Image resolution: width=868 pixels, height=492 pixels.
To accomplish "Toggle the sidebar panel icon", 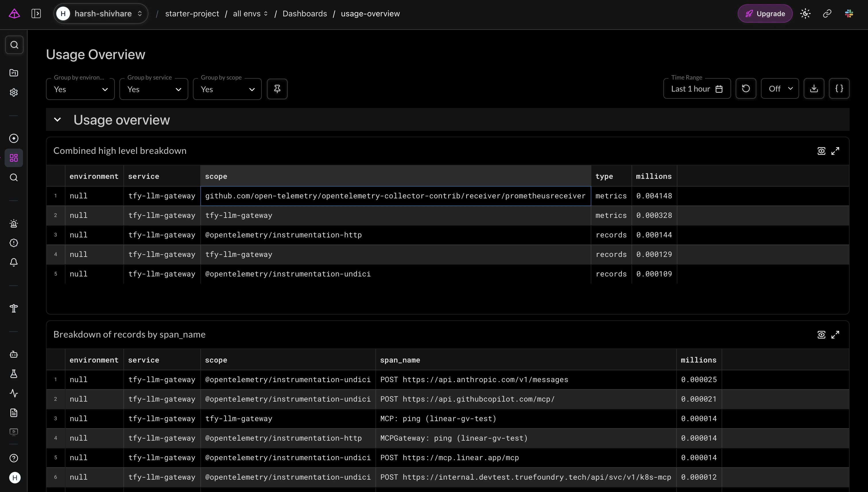I will (x=36, y=13).
